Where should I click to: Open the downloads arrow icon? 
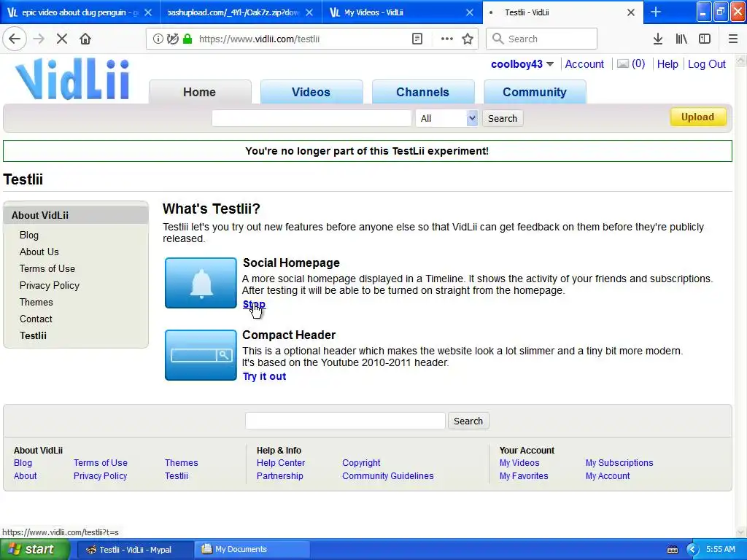click(658, 39)
